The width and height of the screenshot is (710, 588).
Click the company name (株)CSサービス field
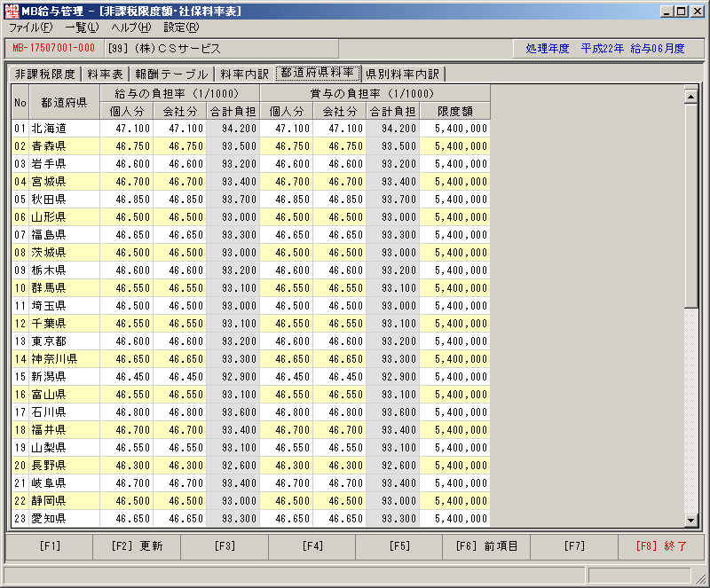pyautogui.click(x=222, y=49)
